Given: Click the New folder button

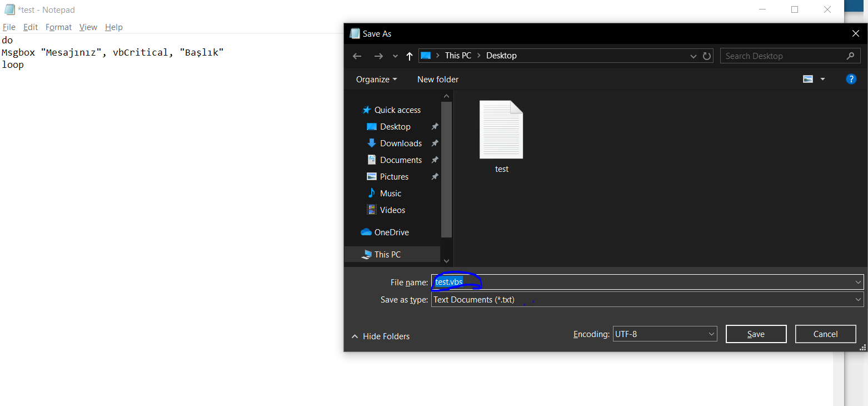Looking at the screenshot, I should [x=438, y=80].
